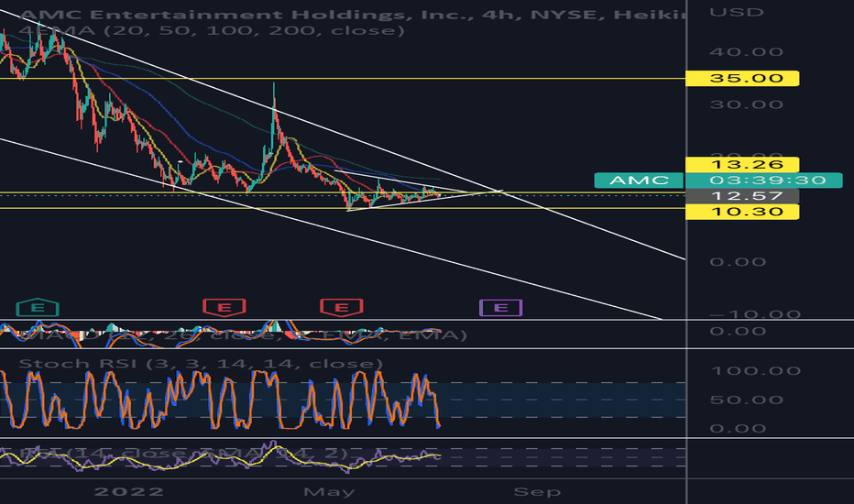Click the purple upcoming earnings E marker
The height and width of the screenshot is (504, 854).
pos(500,308)
